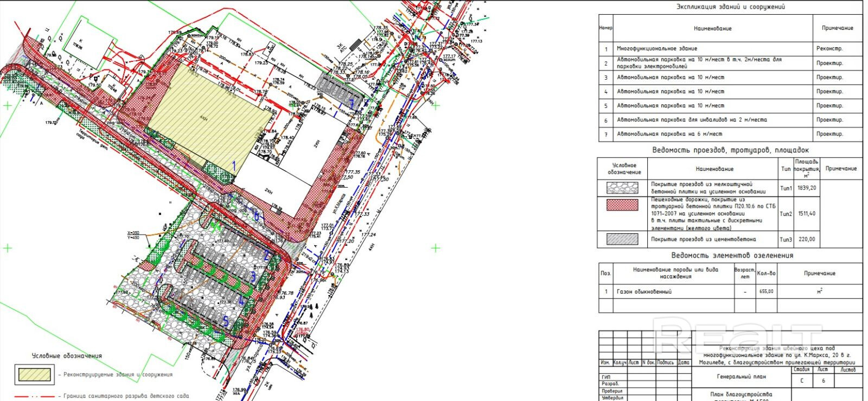Click the 1839,20 area value cell
This screenshot has width=868, height=401.
[x=806, y=188]
